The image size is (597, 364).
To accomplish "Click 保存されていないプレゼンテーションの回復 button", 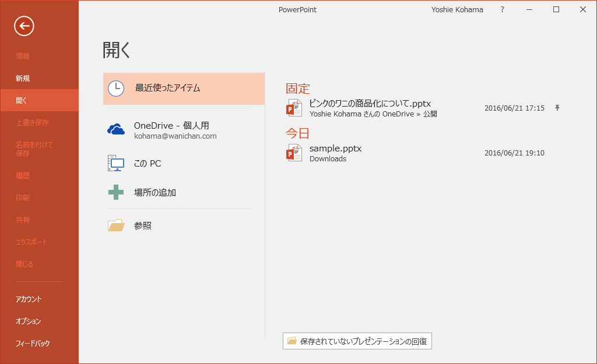I will point(357,341).
